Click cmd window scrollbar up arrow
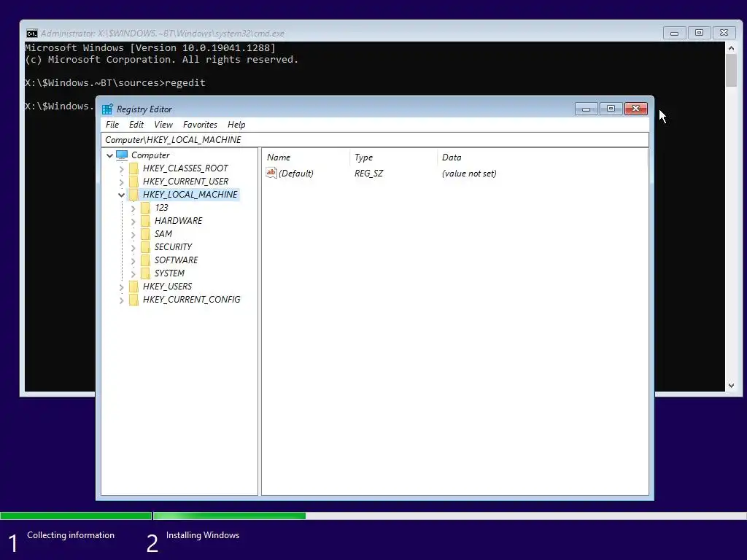The image size is (747, 560). click(x=731, y=47)
